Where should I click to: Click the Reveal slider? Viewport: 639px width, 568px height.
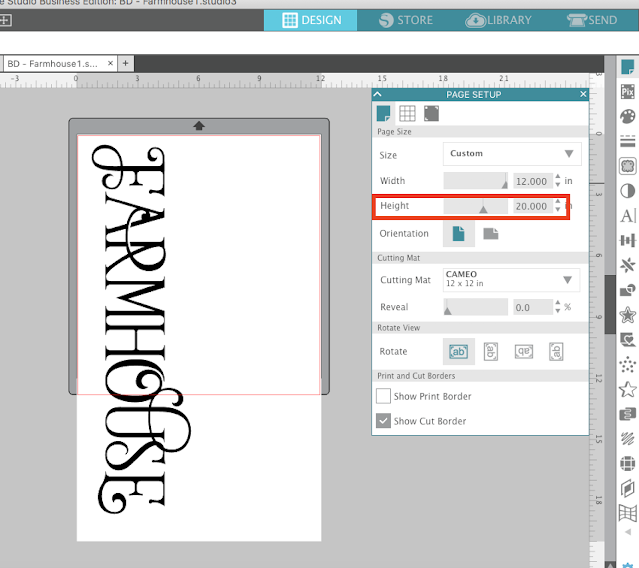pos(476,307)
